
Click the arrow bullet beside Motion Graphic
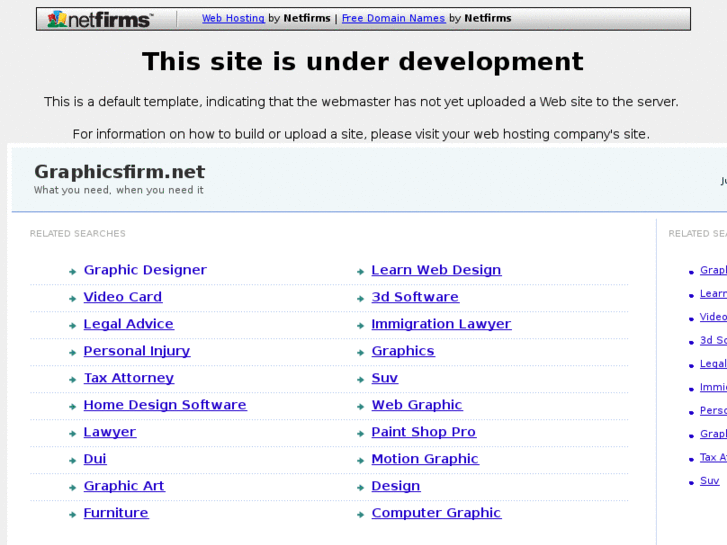(x=360, y=461)
